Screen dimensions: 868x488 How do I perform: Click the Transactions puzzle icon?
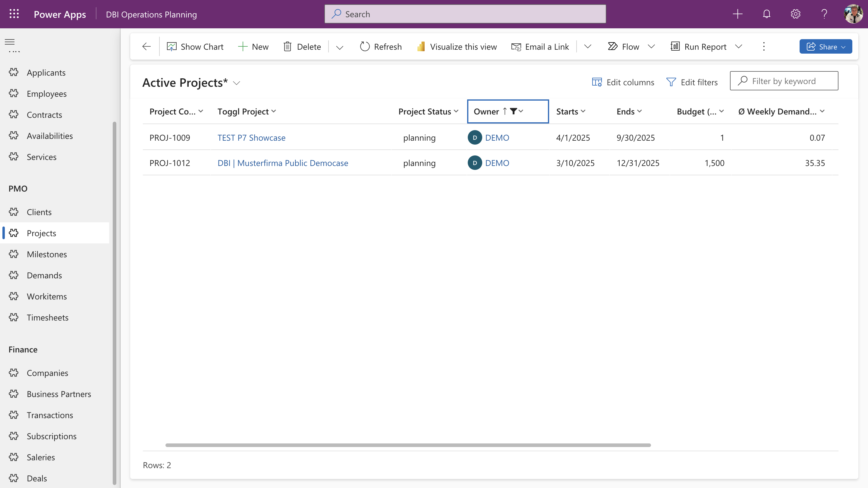14,415
